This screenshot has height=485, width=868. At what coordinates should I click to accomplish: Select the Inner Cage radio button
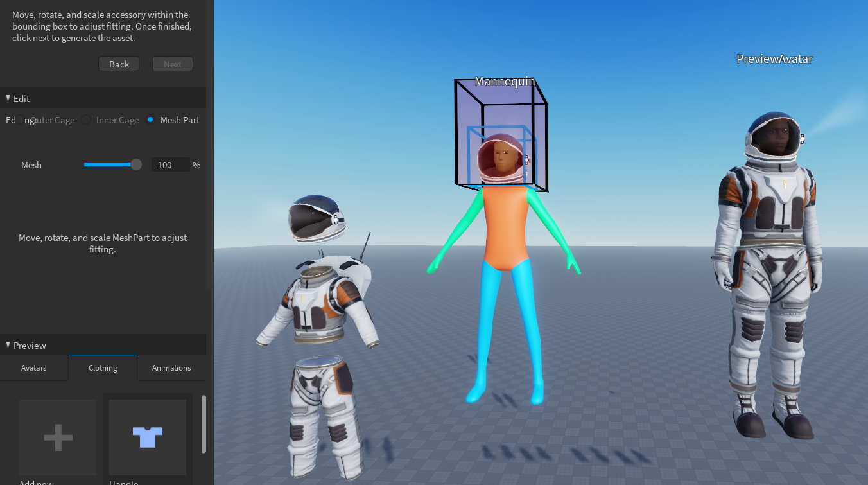pos(86,120)
